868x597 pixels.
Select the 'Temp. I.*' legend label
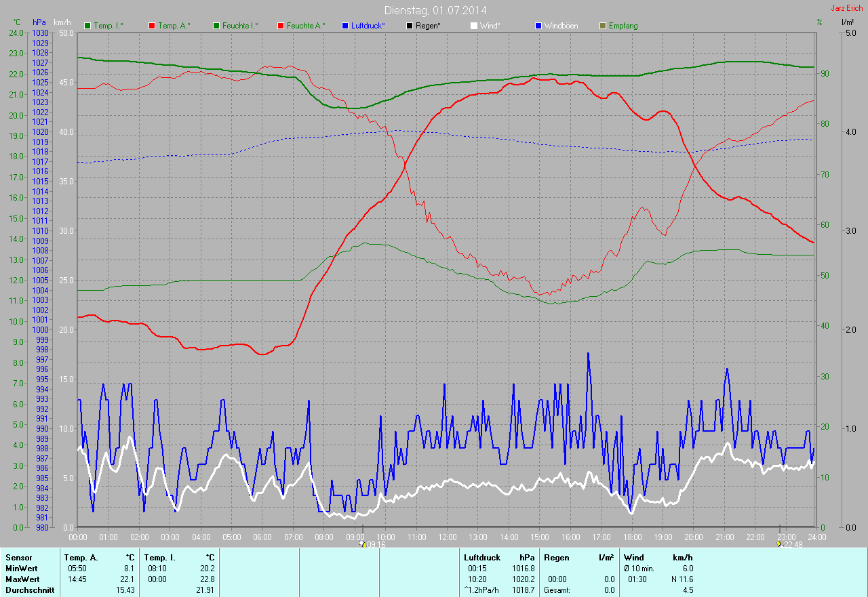[108, 26]
